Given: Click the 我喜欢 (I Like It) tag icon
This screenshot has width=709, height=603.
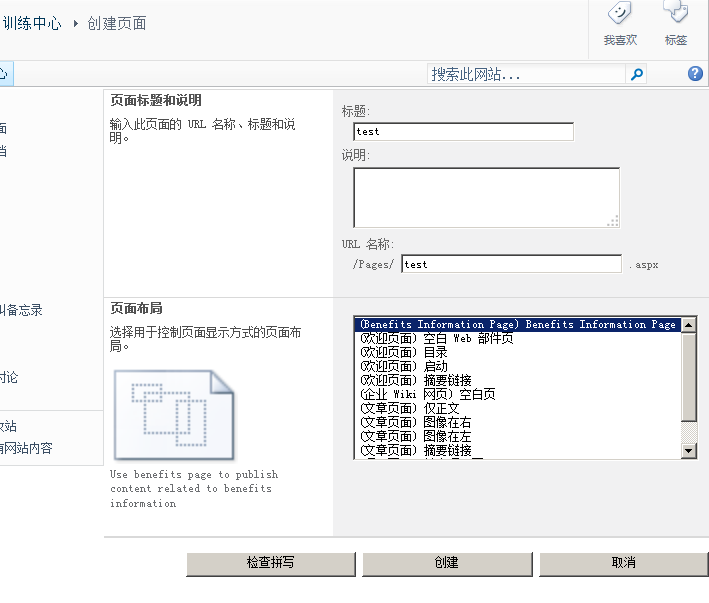Looking at the screenshot, I should coord(620,13).
